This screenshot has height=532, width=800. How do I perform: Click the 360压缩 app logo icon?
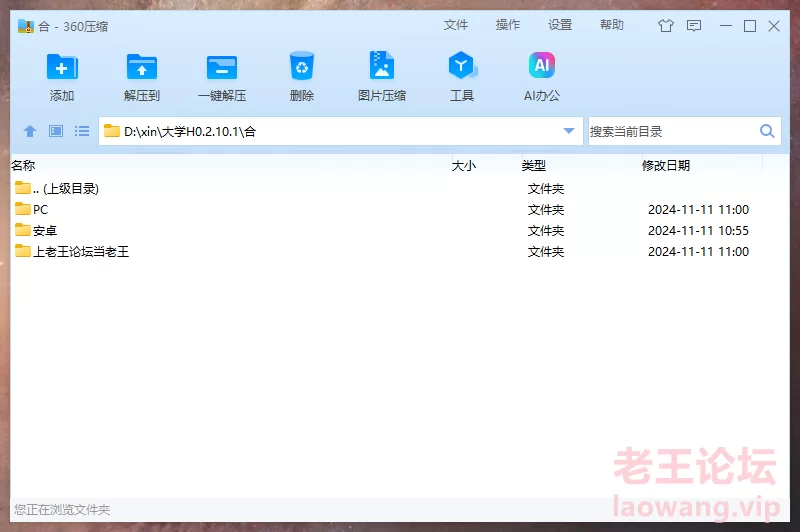(x=26, y=26)
